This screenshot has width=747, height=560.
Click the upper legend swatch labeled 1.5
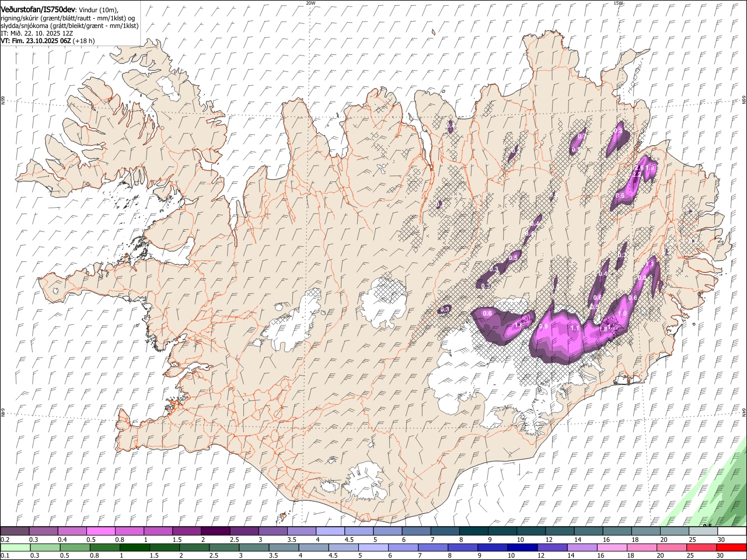(x=187, y=531)
